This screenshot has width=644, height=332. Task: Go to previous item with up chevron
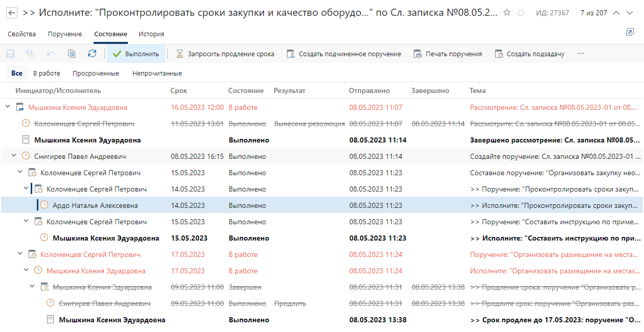click(x=616, y=13)
